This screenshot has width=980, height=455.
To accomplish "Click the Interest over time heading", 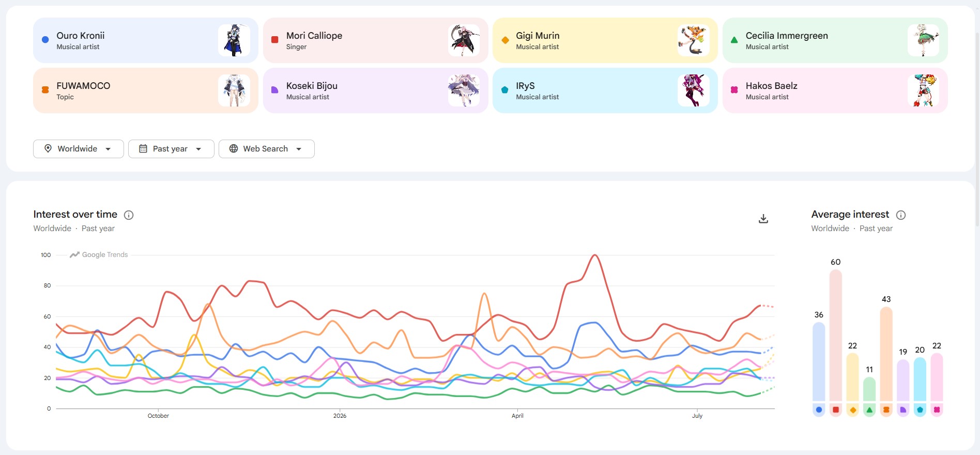I will (75, 215).
